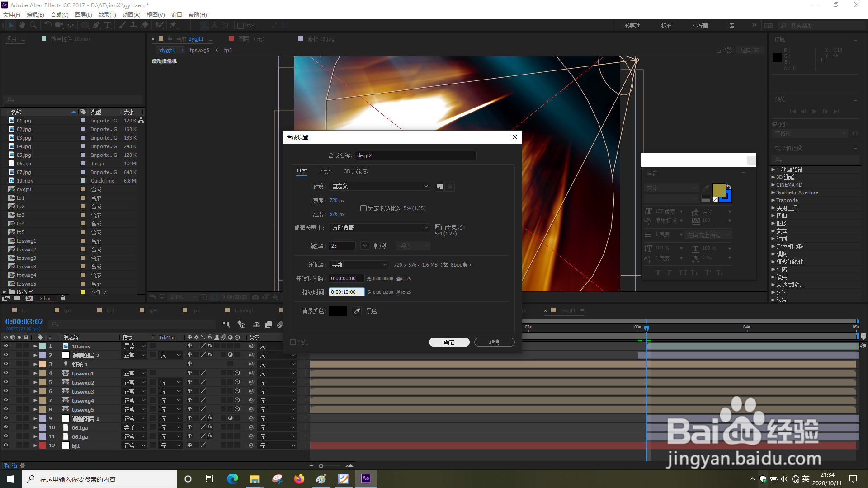The image size is (868, 488).
Task: Toggle visibility of 调整图层 1
Action: tap(6, 418)
